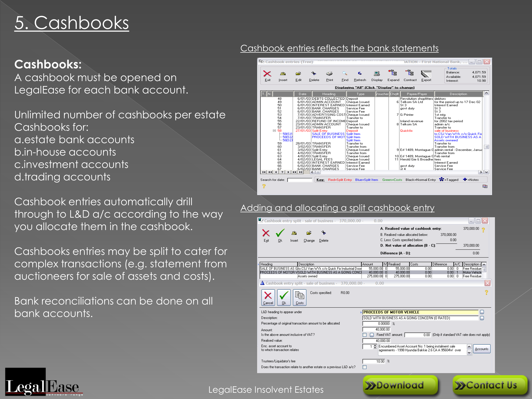The height and width of the screenshot is (399, 532).
Task: Click the Cancel button in the split detail dialog
Action: 268,298
